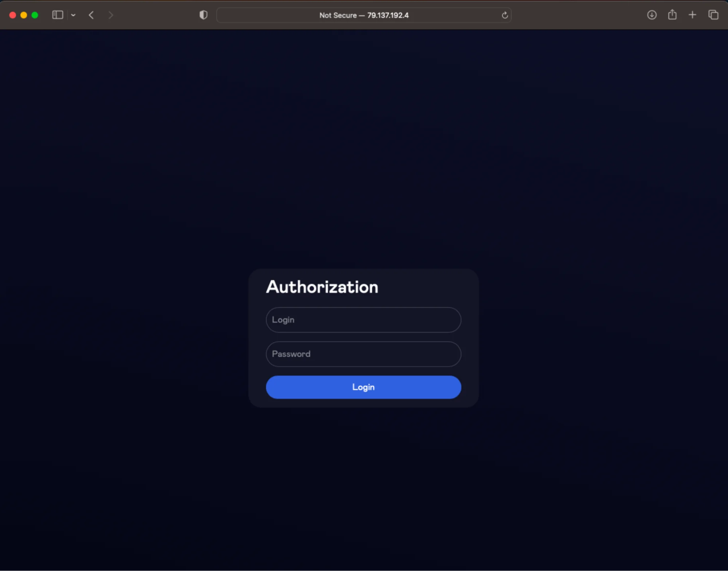
Task: Go forward with the forward arrow
Action: tap(111, 15)
